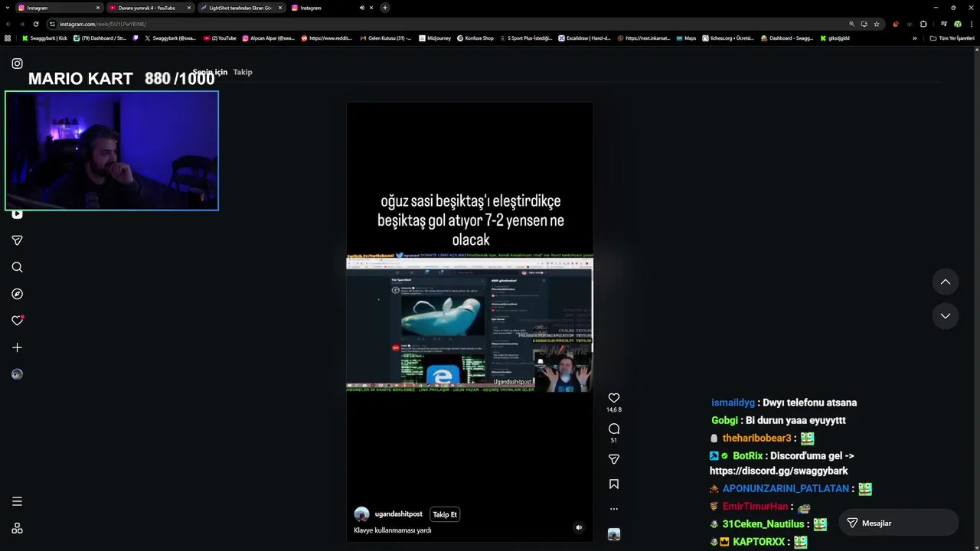Click the create new post plus icon

point(17,347)
